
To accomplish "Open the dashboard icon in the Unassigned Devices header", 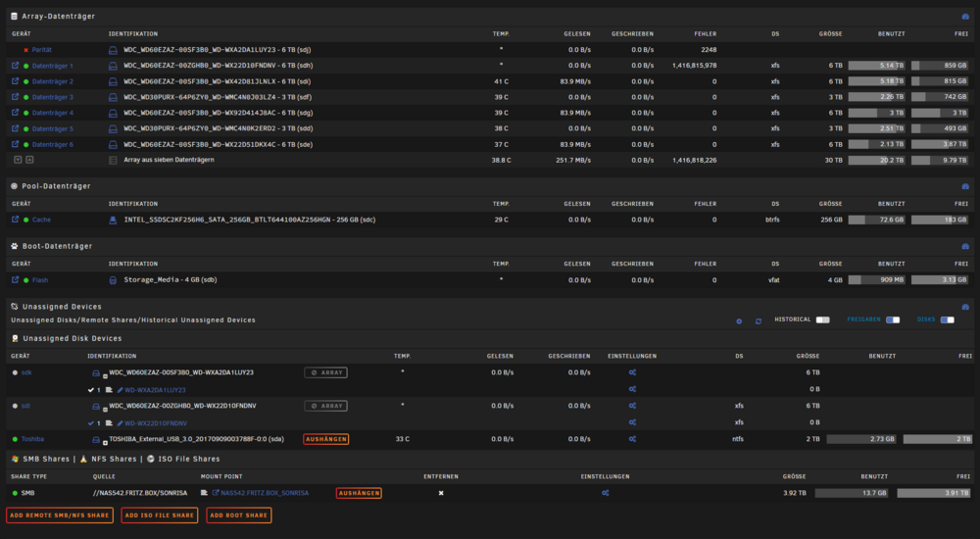I will [x=965, y=307].
